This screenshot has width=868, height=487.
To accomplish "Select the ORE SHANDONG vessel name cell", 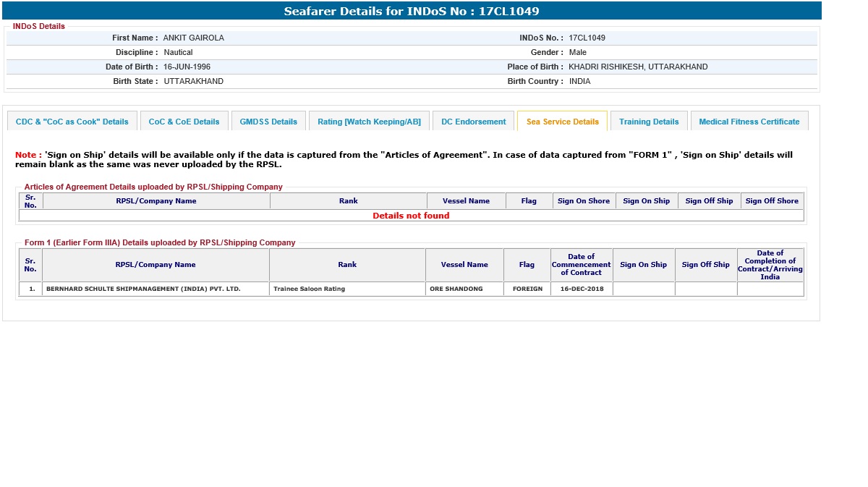I will pyautogui.click(x=456, y=289).
